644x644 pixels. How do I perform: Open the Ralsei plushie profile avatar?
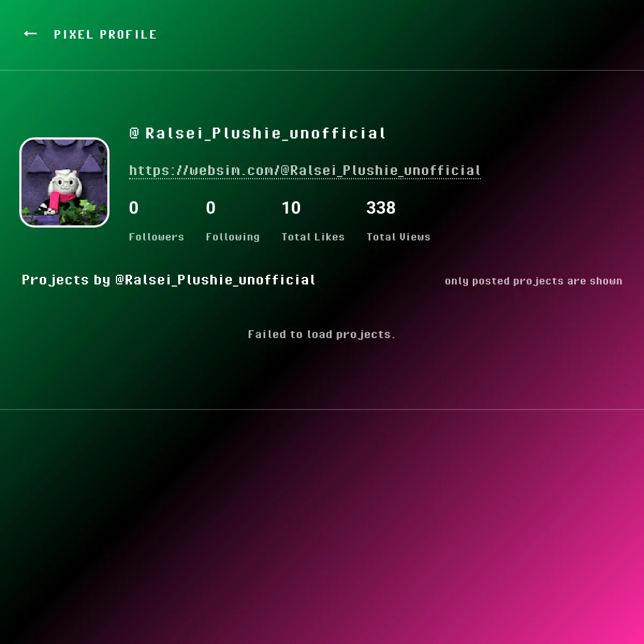(64, 182)
